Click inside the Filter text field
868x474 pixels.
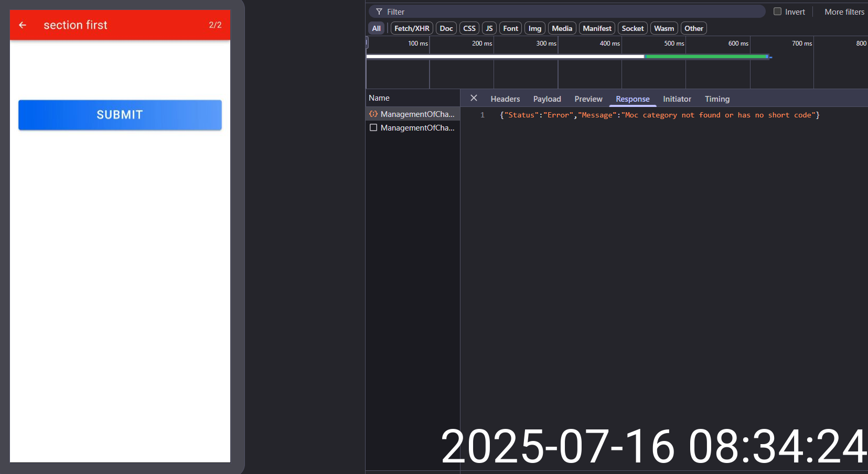[x=572, y=12]
